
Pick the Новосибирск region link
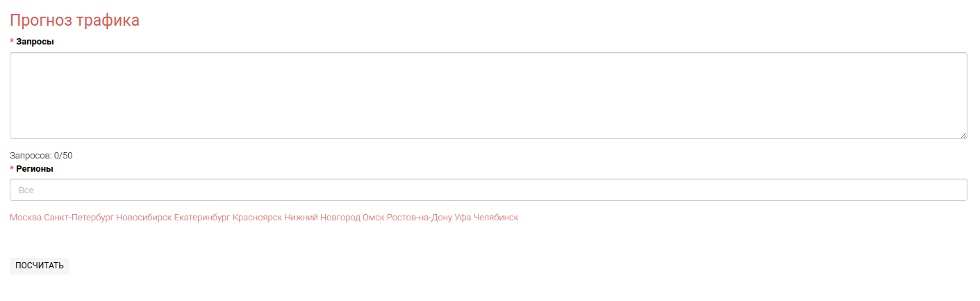click(x=144, y=218)
